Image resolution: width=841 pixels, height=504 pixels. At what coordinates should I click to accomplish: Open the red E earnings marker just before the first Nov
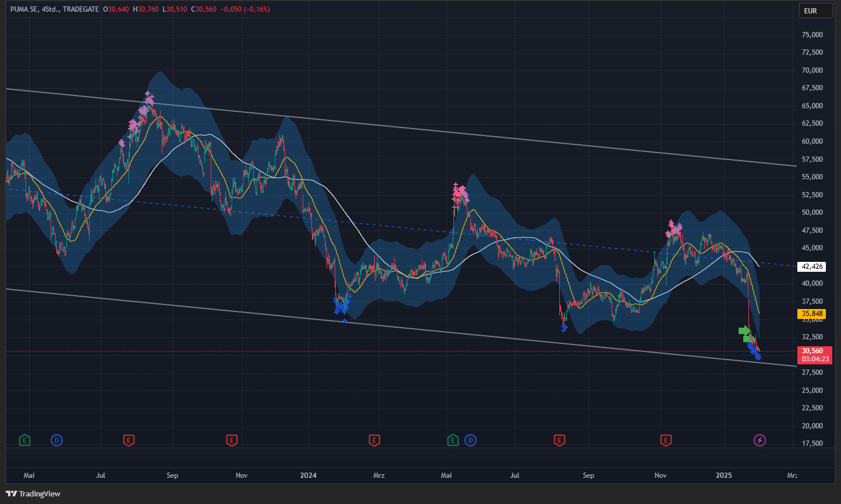click(232, 440)
